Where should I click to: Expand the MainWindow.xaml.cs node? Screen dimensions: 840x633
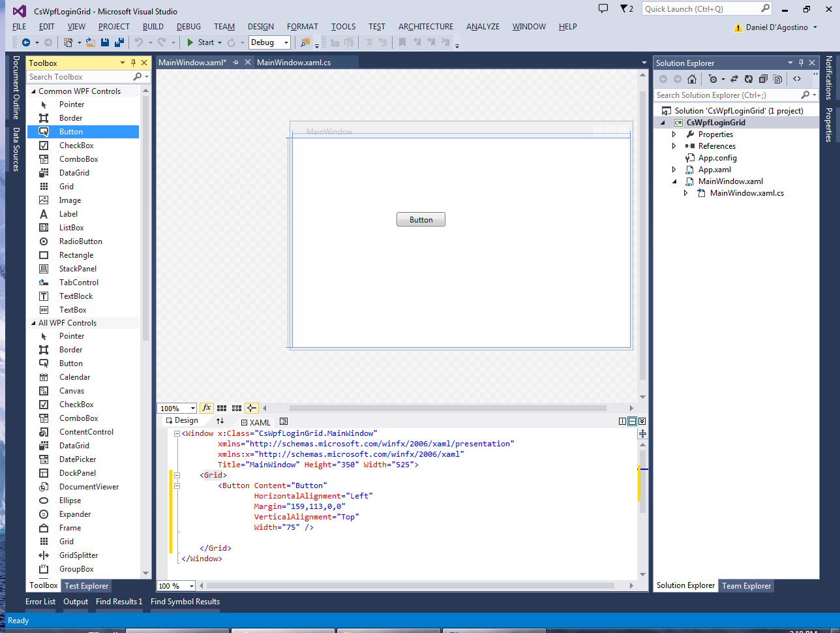click(686, 193)
